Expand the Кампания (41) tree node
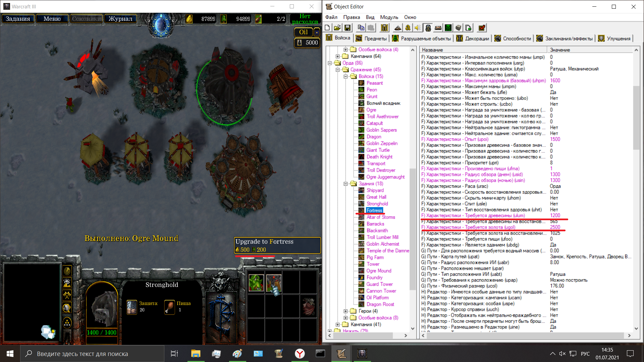 click(x=338, y=324)
